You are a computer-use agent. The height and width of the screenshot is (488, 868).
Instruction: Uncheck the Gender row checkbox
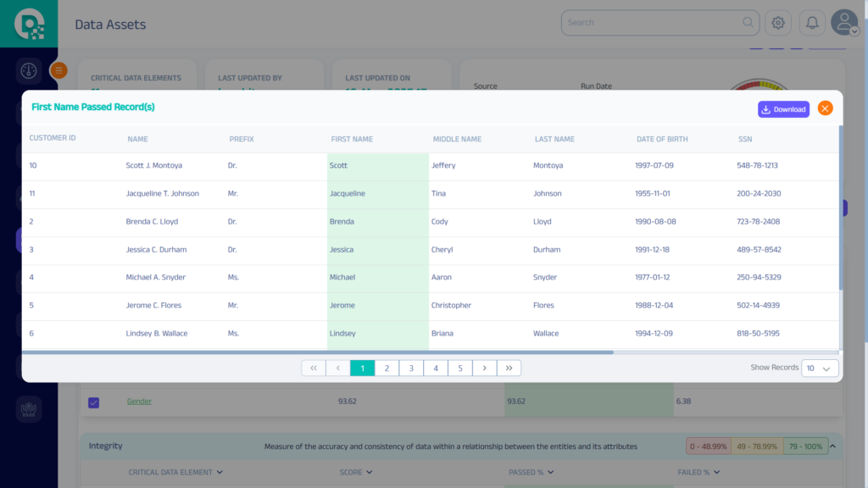point(94,402)
